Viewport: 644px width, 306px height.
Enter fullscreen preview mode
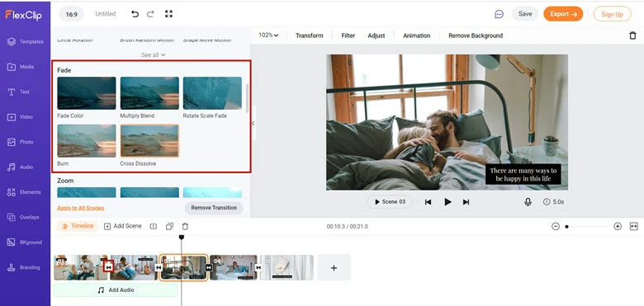coord(168,14)
